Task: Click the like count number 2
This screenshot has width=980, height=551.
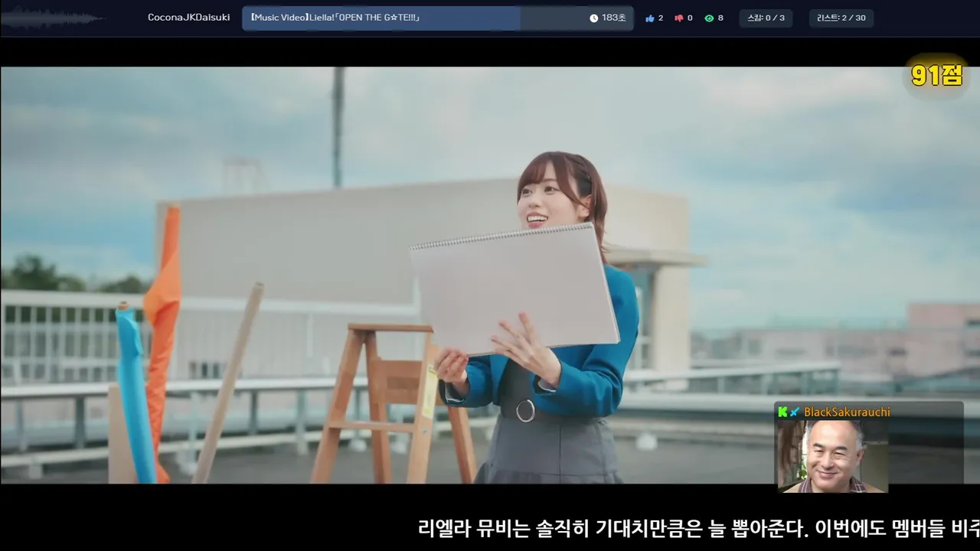Action: pos(661,18)
